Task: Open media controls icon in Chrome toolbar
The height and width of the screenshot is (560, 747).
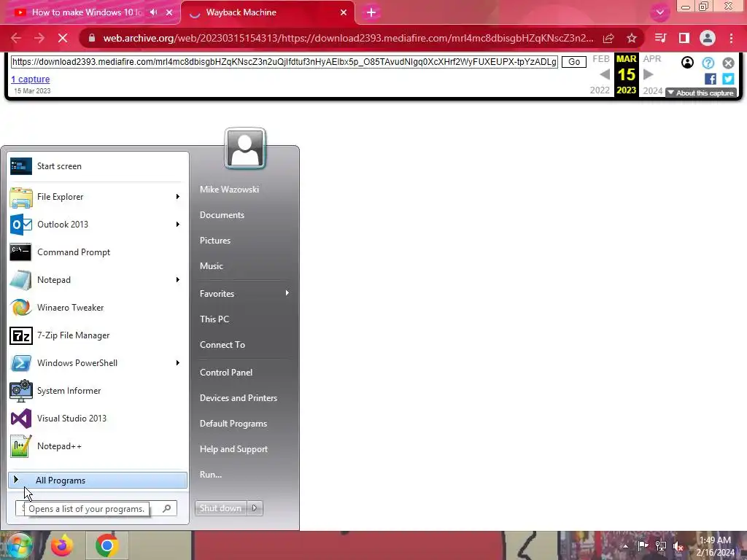Action: point(660,38)
